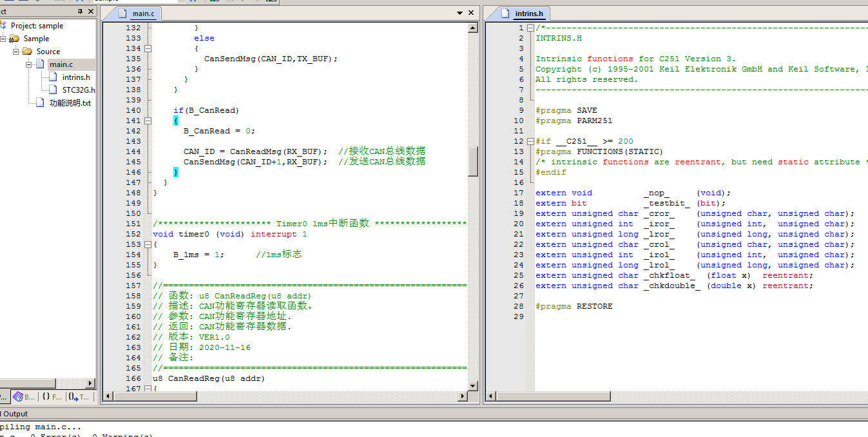The image size is (868, 437).
Task: Collapse the #if fold at line 12 of intrins.h
Action: pyautogui.click(x=531, y=141)
